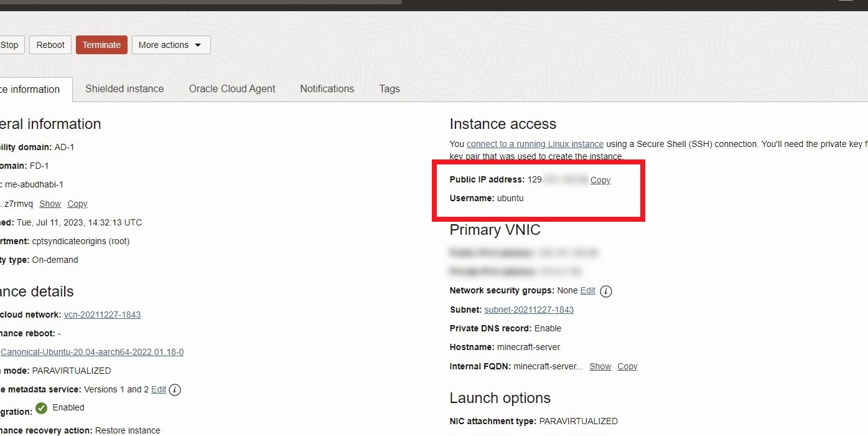Open the More actions dropdown
Image resolution: width=868 pixels, height=436 pixels.
pyautogui.click(x=170, y=45)
